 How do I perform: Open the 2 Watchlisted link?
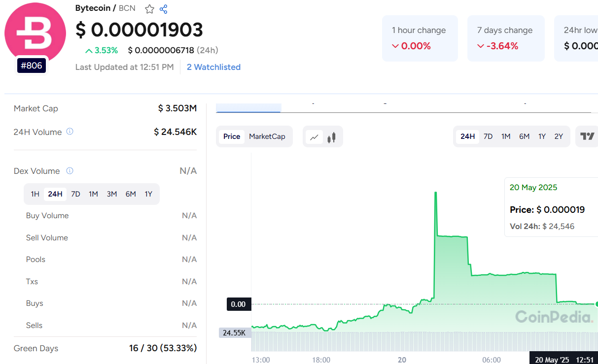(213, 67)
